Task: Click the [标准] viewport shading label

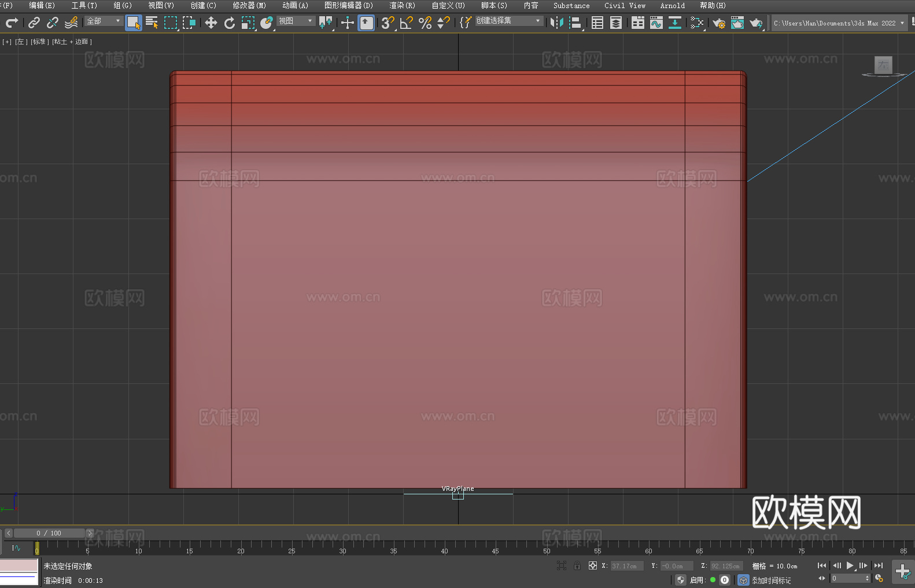Action: (x=39, y=42)
